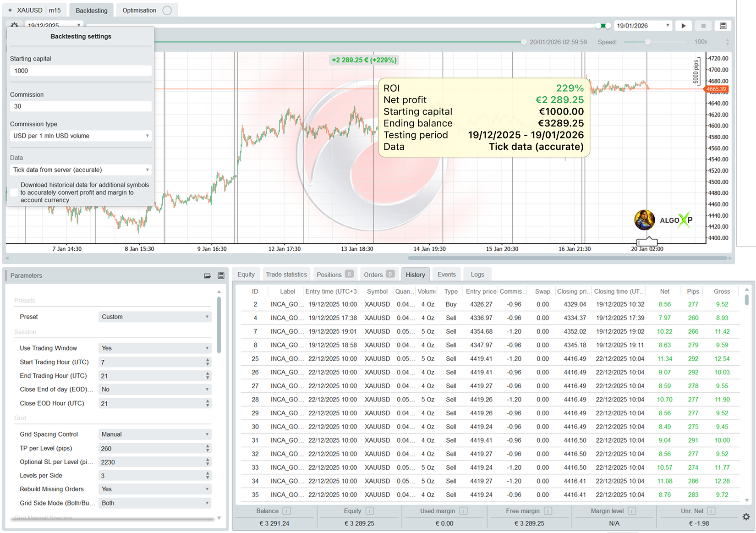Click the info icon next to Margin level

(631, 511)
